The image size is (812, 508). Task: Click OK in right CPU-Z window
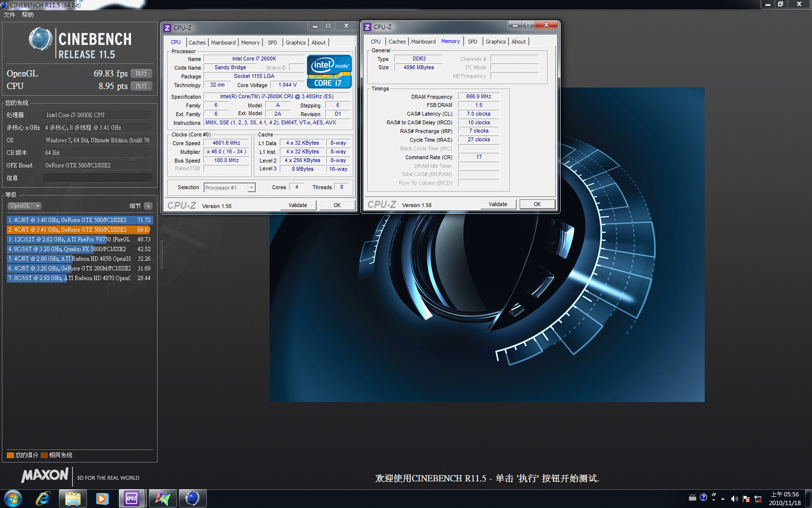click(x=537, y=204)
